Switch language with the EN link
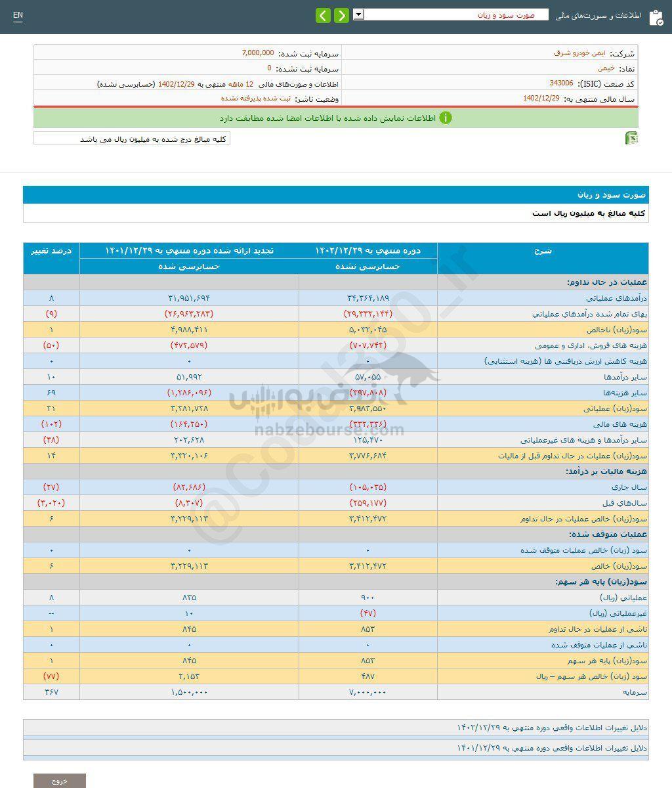Screen dimensions: 672x788 pos(18,16)
